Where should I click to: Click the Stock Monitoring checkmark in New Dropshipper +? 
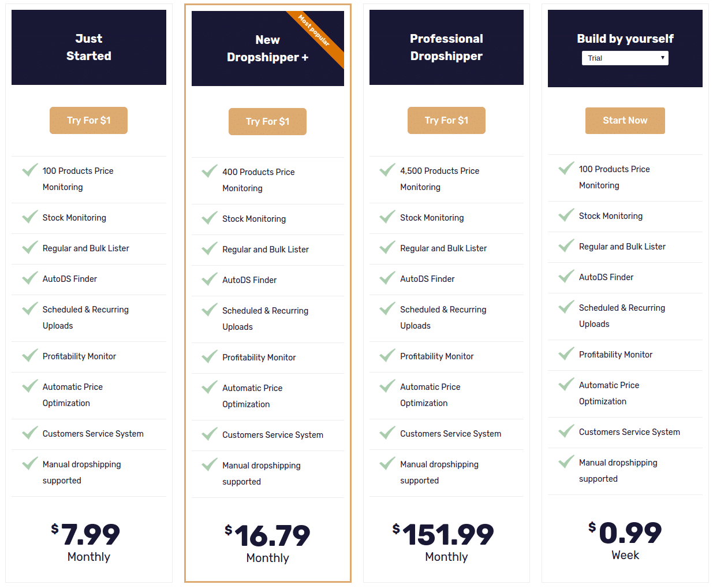[x=208, y=218]
